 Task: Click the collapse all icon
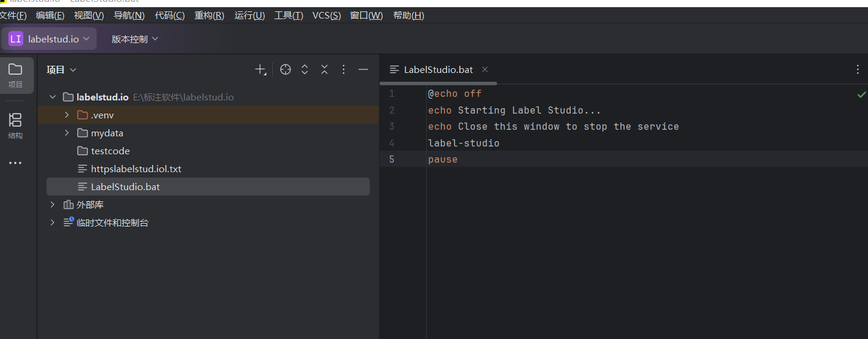click(324, 70)
